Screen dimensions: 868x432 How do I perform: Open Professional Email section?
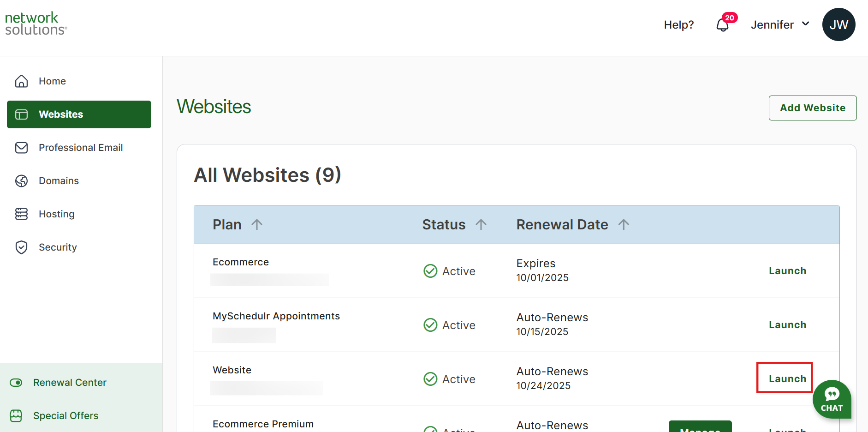pos(79,148)
